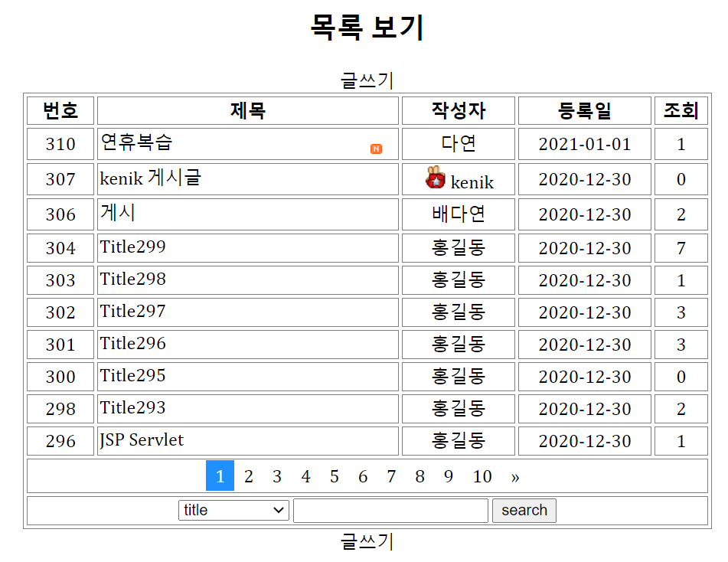Screen dimensions: 728x562
Task: Open the post Title293
Action: coord(132,407)
